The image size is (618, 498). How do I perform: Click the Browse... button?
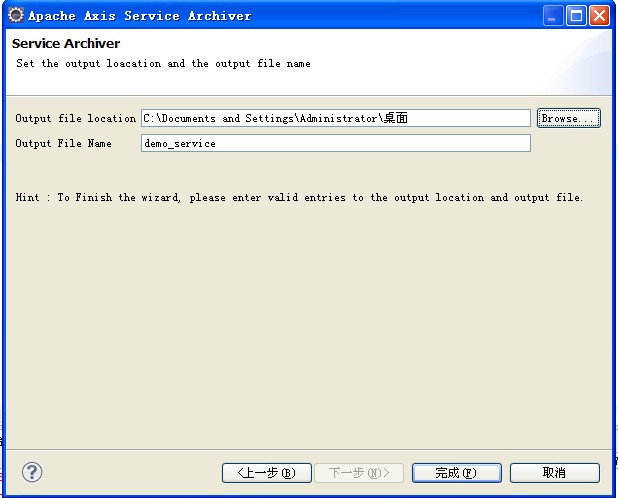click(x=569, y=118)
